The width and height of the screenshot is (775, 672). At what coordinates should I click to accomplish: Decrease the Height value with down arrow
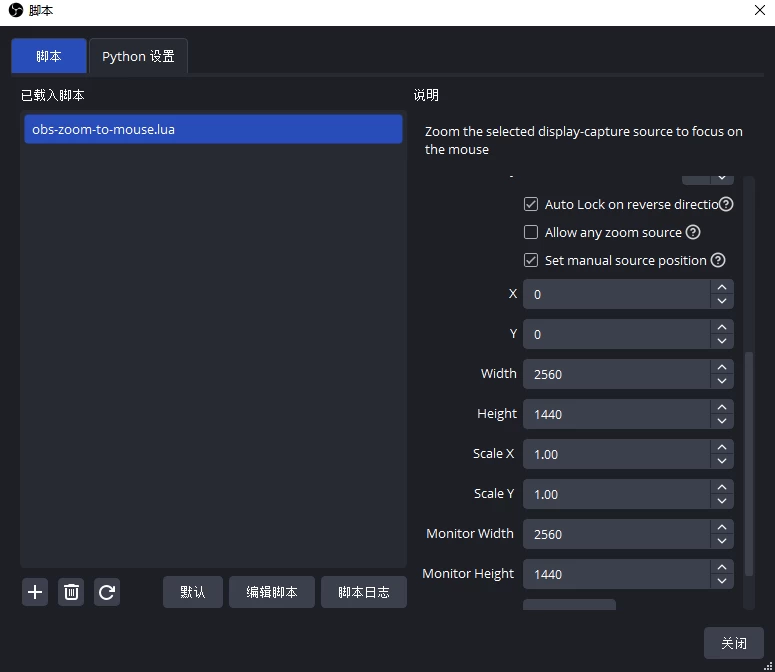tap(722, 421)
